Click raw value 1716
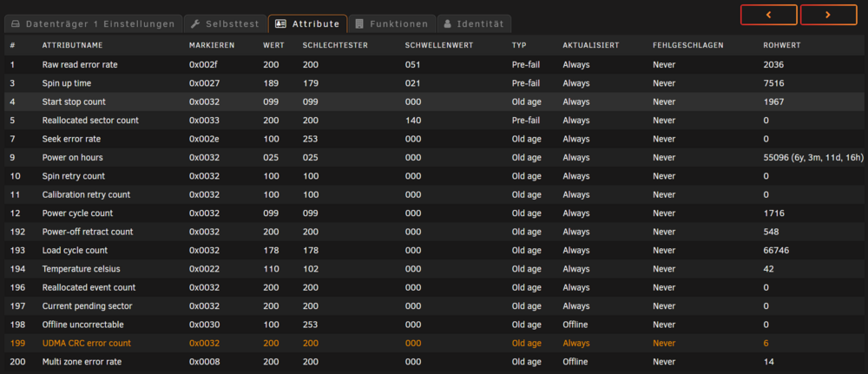868x374 pixels. point(773,213)
